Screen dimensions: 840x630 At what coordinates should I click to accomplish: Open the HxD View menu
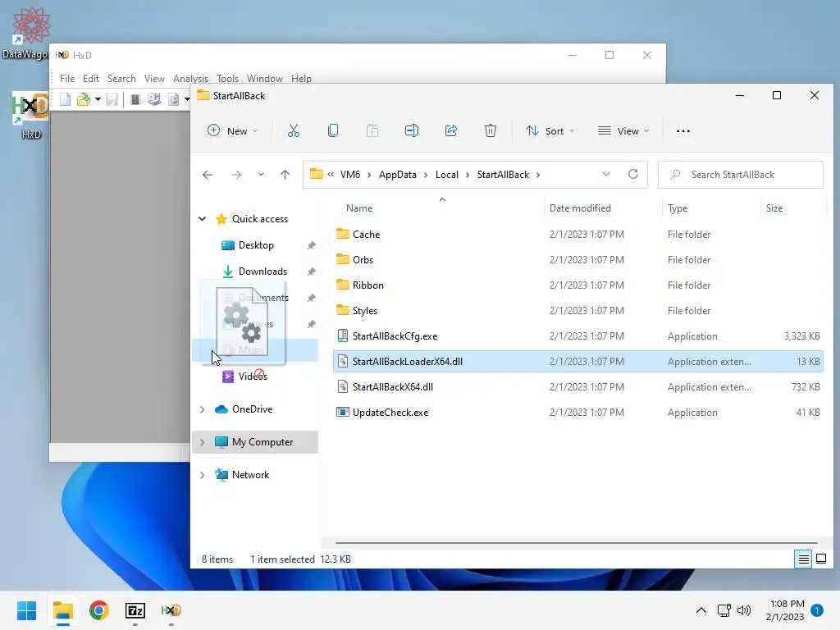(x=154, y=78)
